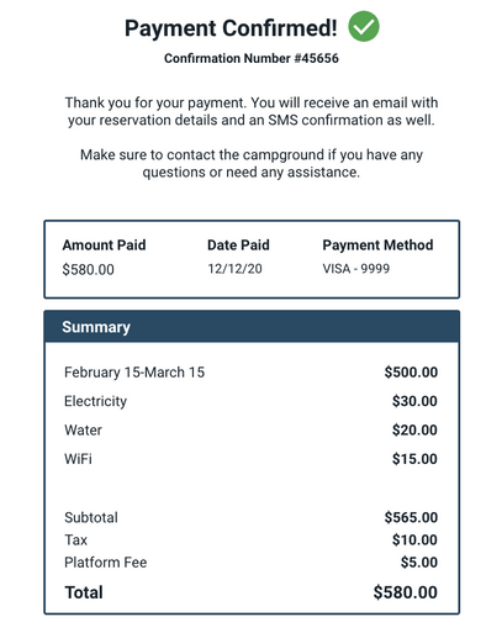Select the Subtotal row label

click(91, 518)
